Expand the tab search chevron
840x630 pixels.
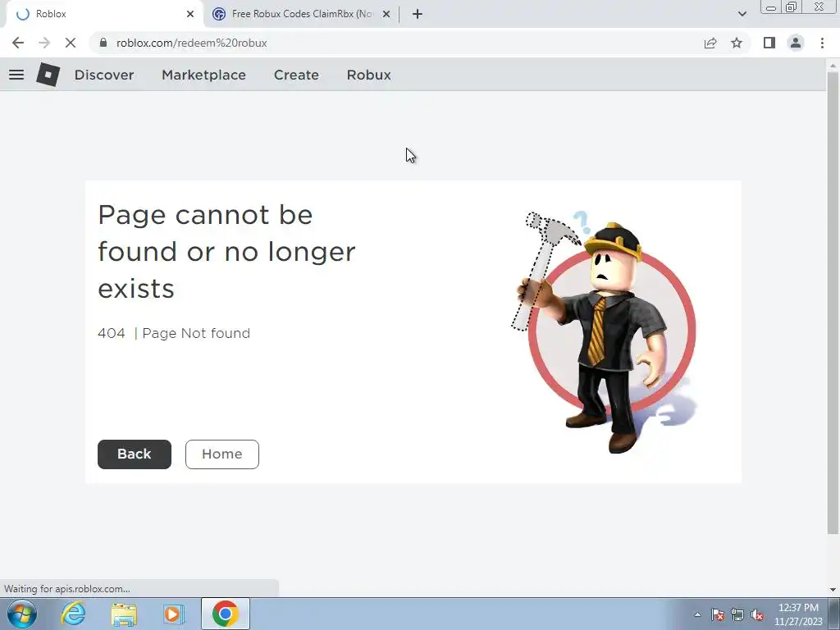click(742, 14)
